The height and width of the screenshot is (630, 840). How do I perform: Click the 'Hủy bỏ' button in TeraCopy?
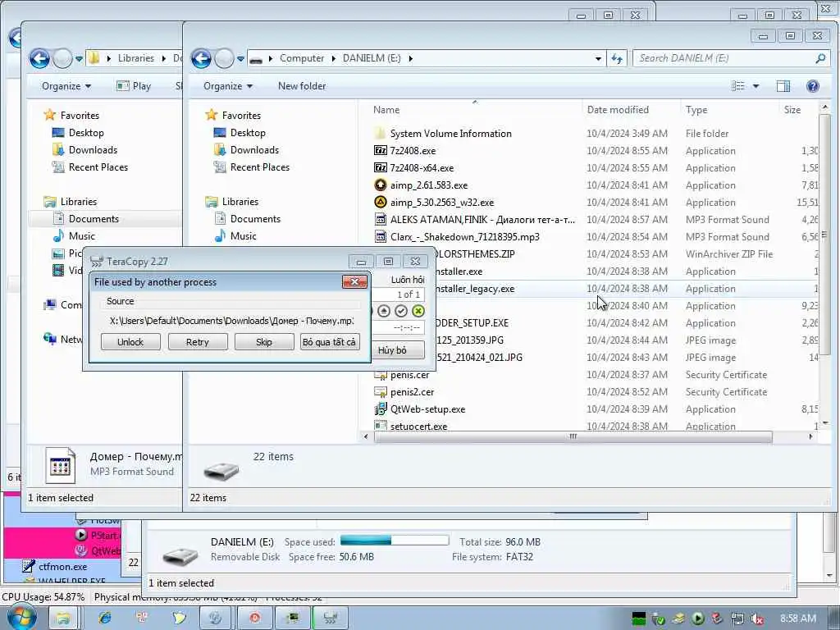[397, 349]
